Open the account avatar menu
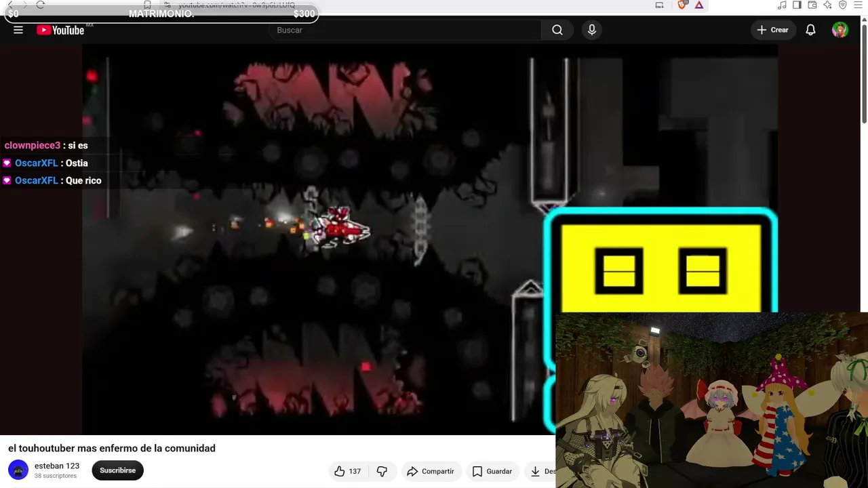The image size is (868, 488). (x=840, y=30)
